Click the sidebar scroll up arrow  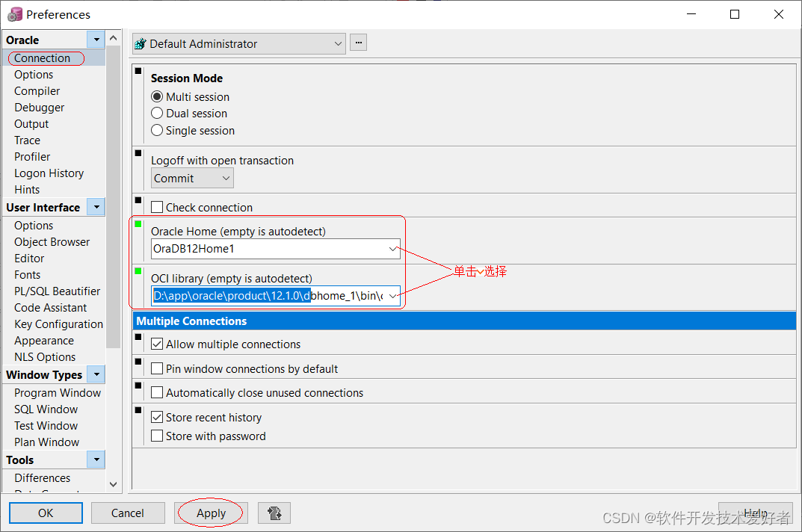tap(114, 38)
